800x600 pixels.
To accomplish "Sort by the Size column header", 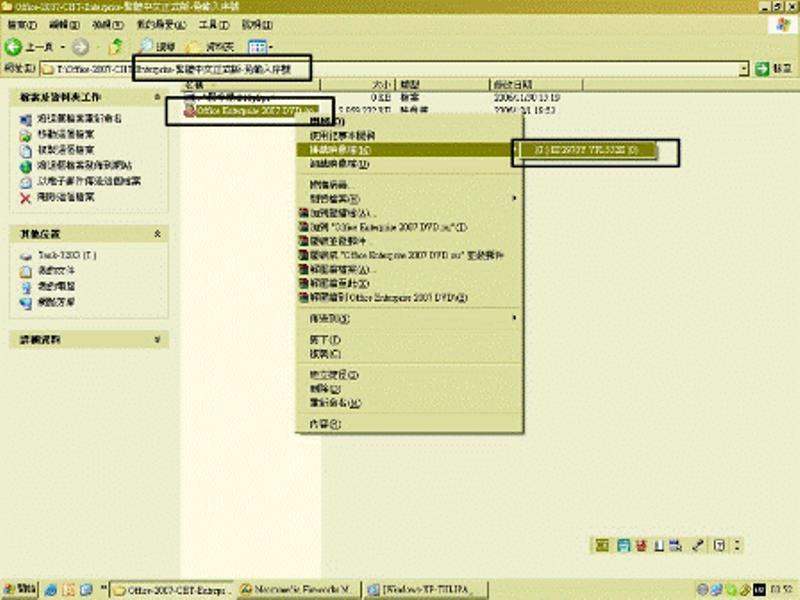I will point(358,85).
